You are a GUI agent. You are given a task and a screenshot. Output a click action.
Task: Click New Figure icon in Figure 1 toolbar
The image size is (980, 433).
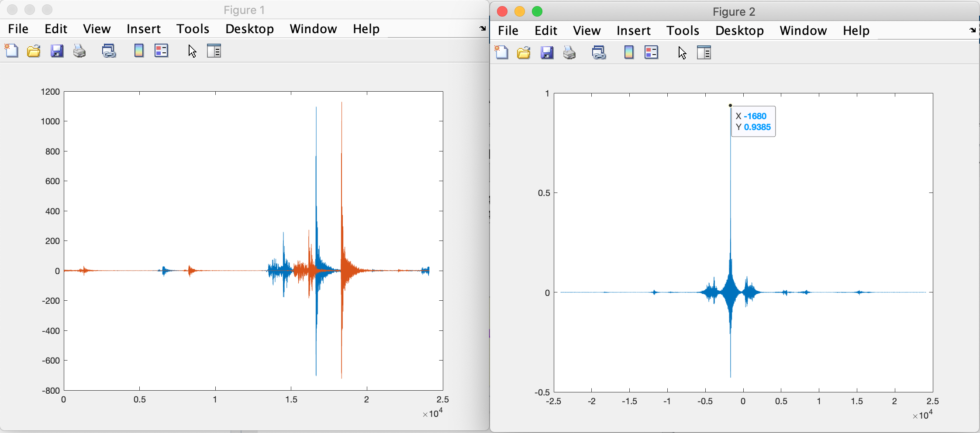coord(12,51)
